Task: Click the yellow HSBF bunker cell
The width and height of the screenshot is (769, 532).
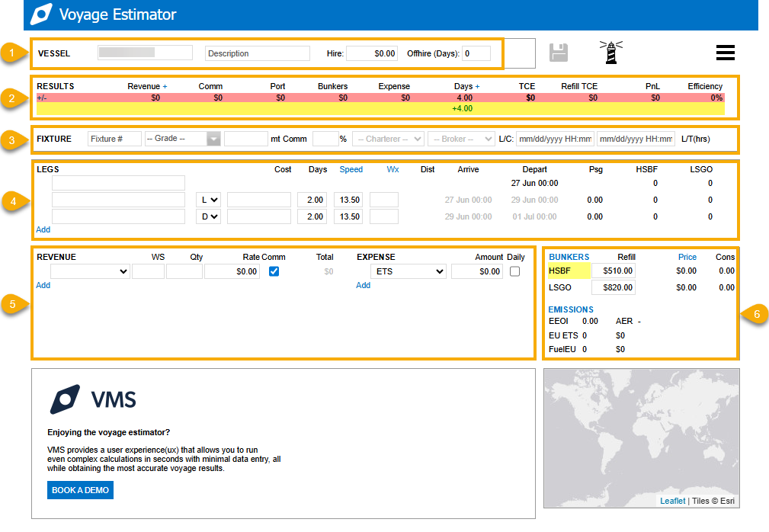Action: 568,270
